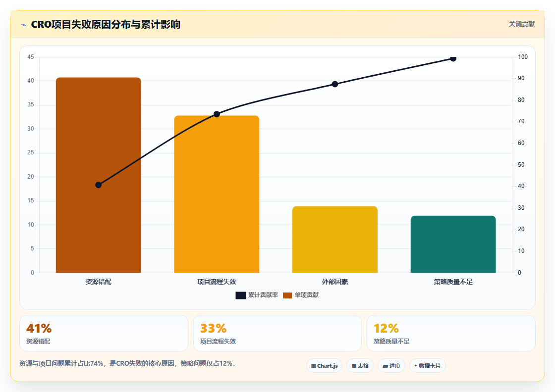
Task: Click the Chart.js tag pill
Action: tap(324, 366)
